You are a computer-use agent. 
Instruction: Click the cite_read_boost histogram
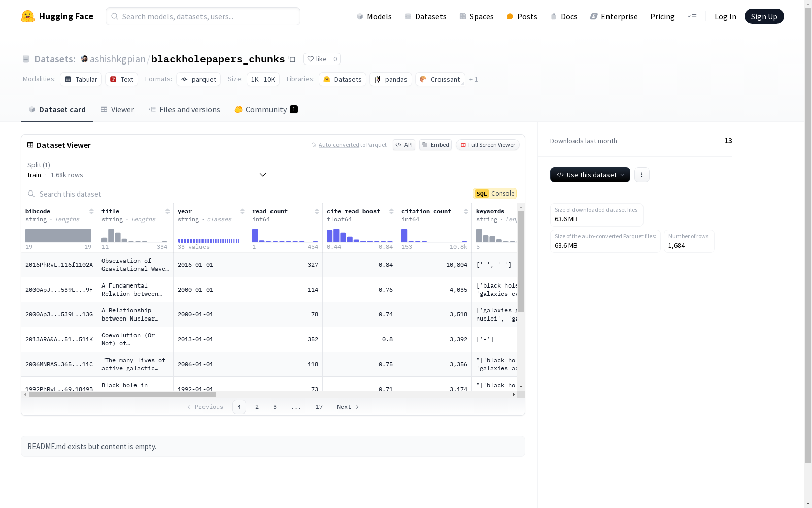(360, 235)
